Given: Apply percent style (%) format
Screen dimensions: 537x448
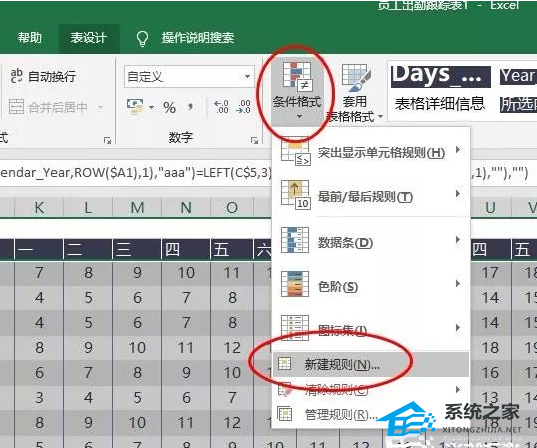Looking at the screenshot, I should (x=170, y=108).
